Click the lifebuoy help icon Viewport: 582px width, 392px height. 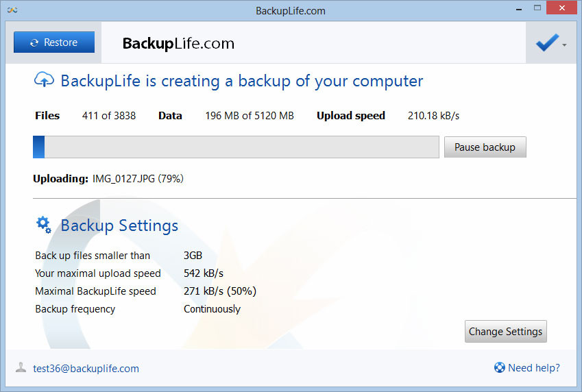pos(499,368)
